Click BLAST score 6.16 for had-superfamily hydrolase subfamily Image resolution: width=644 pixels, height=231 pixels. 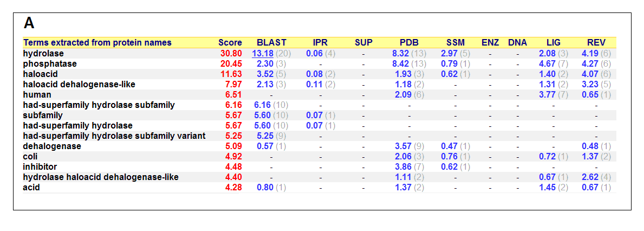pos(263,105)
